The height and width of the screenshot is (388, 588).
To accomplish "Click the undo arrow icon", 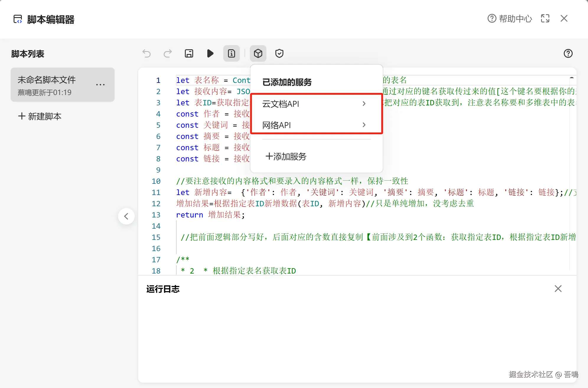I will [x=146, y=53].
